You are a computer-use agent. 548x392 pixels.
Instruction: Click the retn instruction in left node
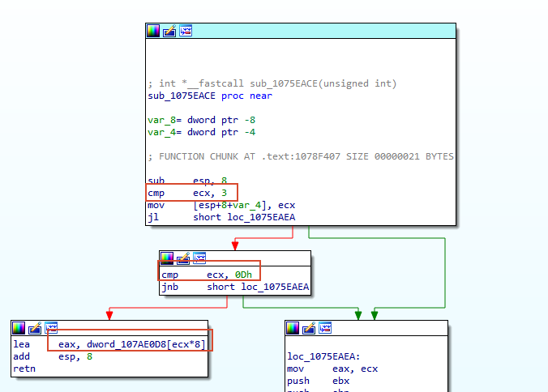(x=24, y=369)
